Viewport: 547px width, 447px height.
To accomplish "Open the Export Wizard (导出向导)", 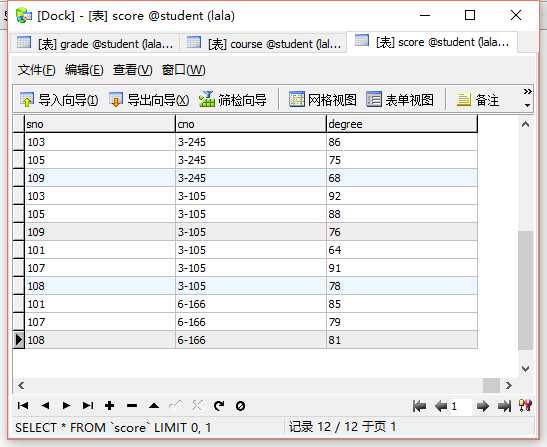I will pos(149,100).
